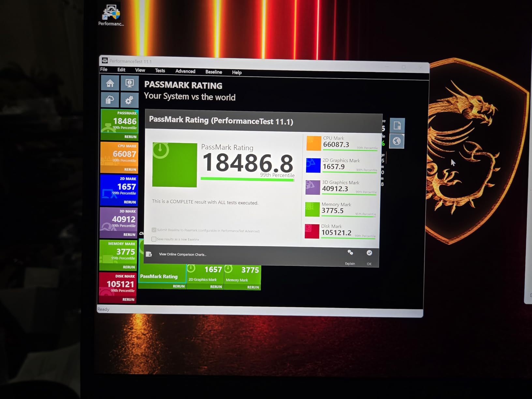Click the keys icon next to Explain
The width and height of the screenshot is (532, 399).
click(350, 252)
